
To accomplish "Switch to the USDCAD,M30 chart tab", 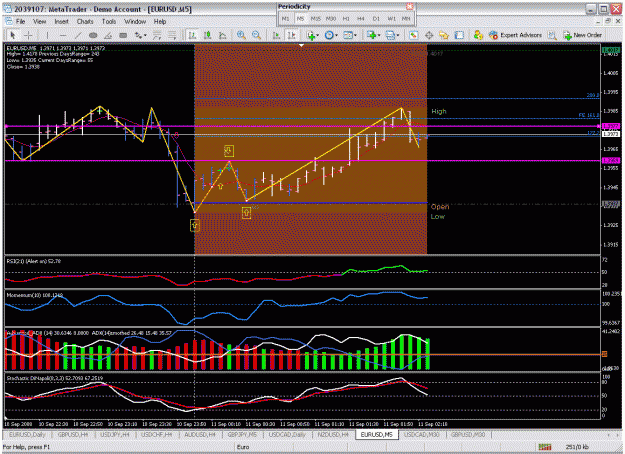I will pyautogui.click(x=422, y=434).
